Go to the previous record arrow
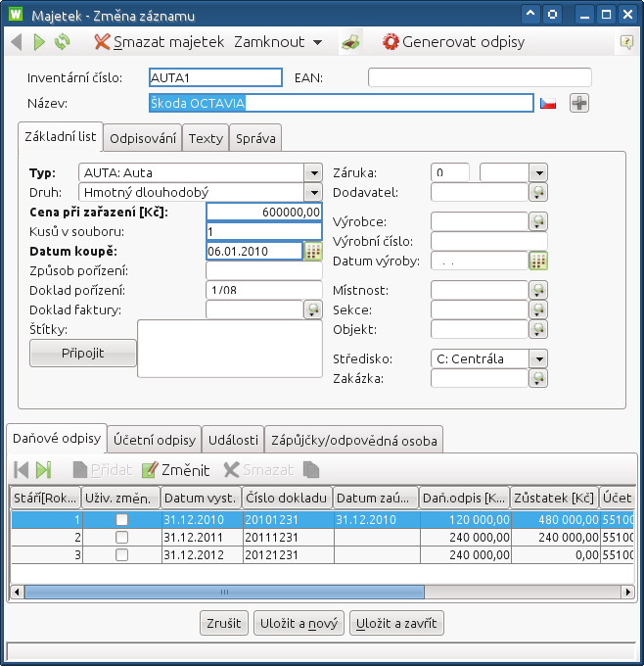This screenshot has height=666, width=644. [x=17, y=42]
